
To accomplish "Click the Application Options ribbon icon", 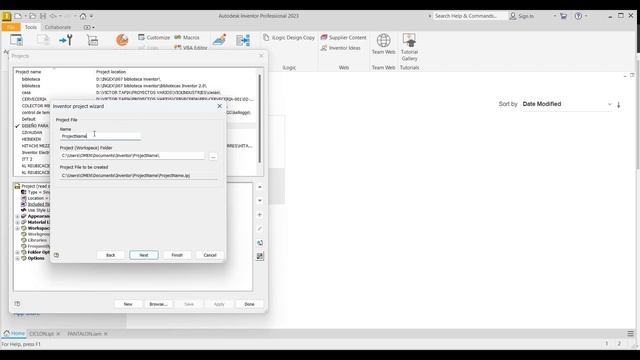I will pyautogui.click(x=16, y=40).
